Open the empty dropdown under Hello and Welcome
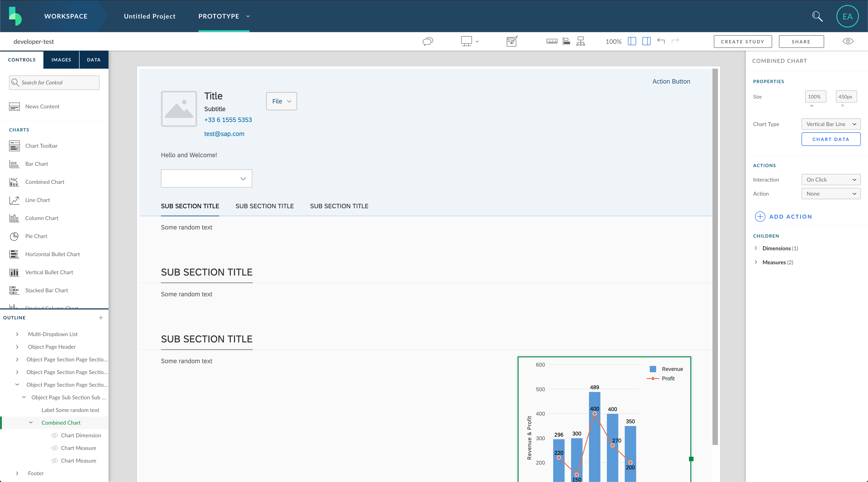Viewport: 868px width, 482px height. [x=206, y=178]
